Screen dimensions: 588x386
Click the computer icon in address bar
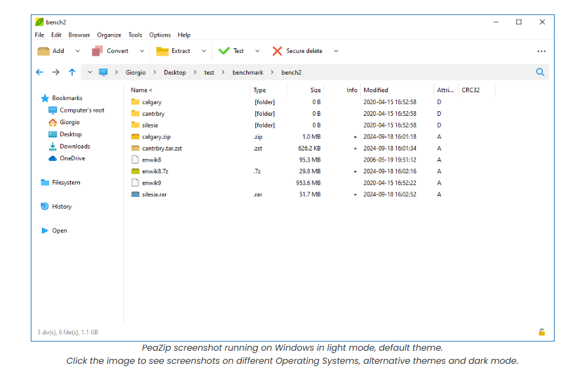pyautogui.click(x=103, y=73)
